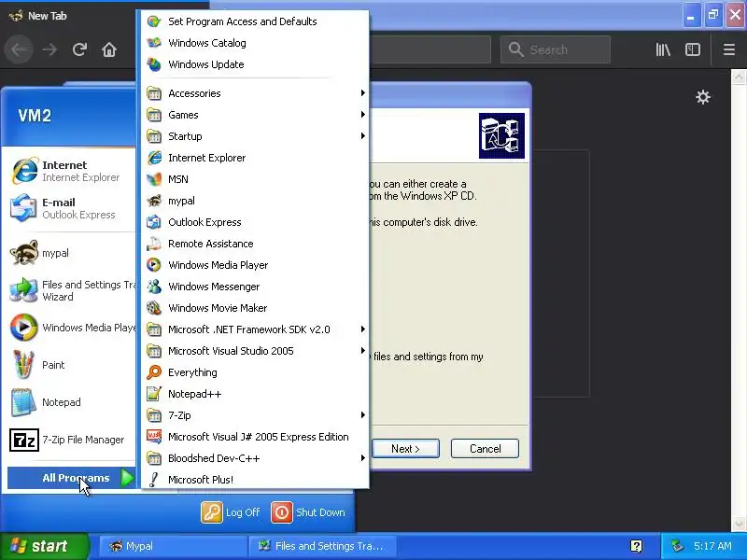747x560 pixels.
Task: Click the browser reload icon
Action: [x=79, y=49]
